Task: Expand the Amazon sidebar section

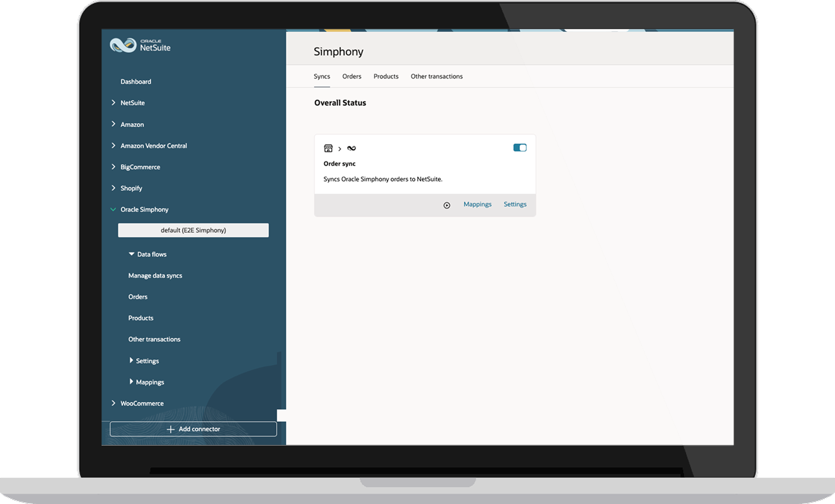Action: coord(114,124)
